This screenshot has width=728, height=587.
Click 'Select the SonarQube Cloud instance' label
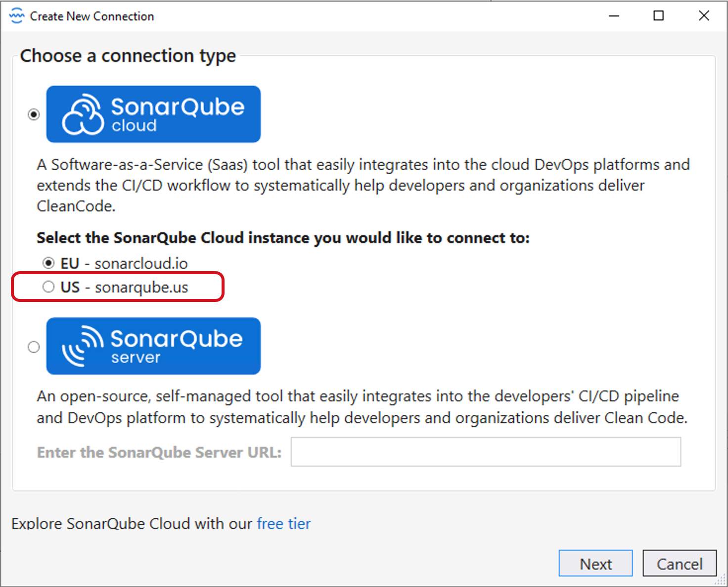[x=283, y=238]
